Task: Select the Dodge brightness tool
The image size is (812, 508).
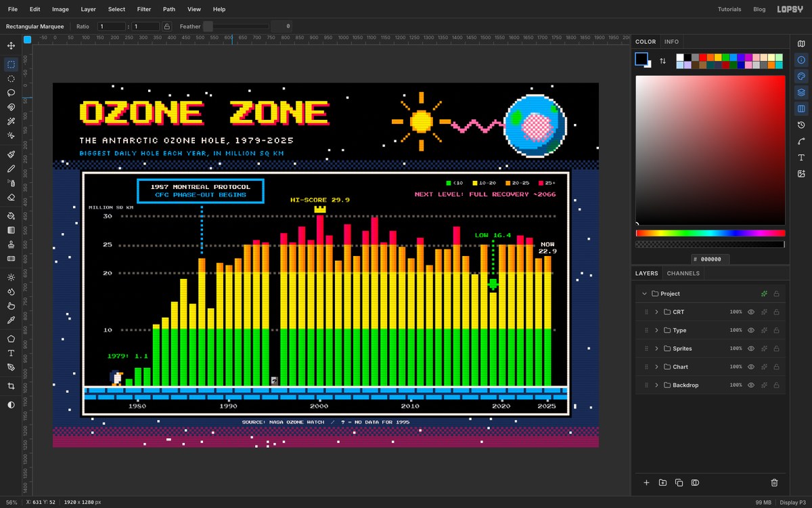Action: coord(11,278)
